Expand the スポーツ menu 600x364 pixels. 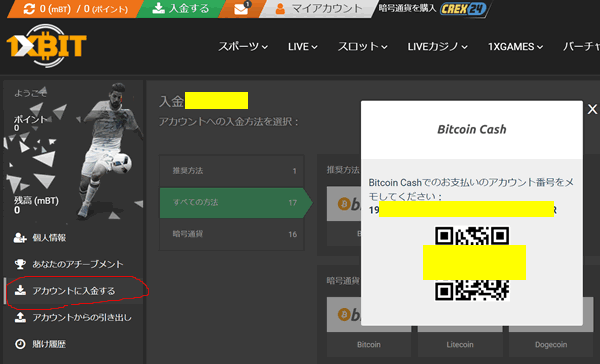(x=243, y=47)
